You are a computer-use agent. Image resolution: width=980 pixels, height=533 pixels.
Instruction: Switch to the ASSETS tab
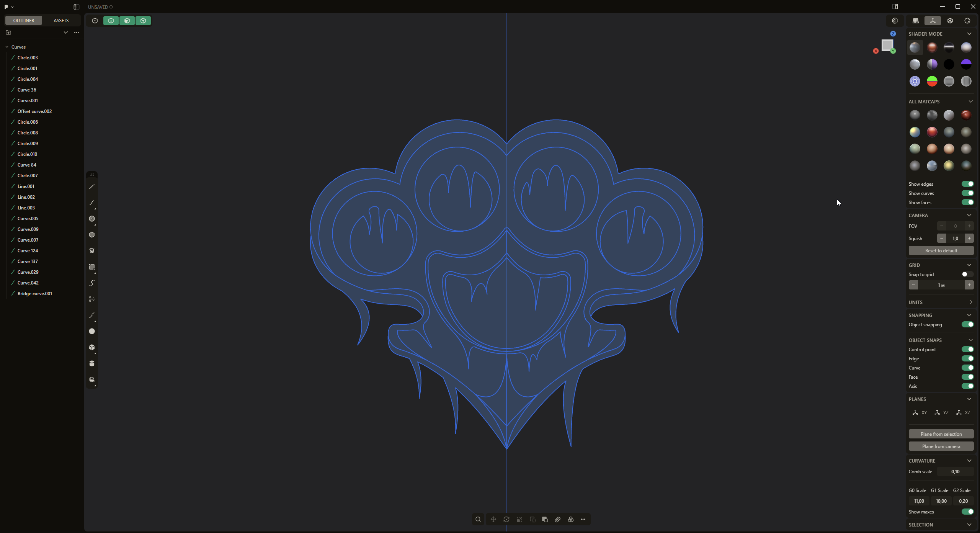61,21
